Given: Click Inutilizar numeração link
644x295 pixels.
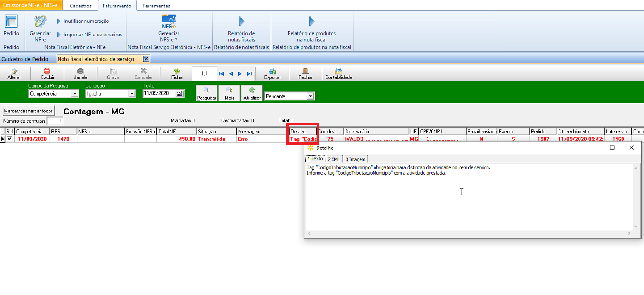Looking at the screenshot, I should click(x=86, y=21).
